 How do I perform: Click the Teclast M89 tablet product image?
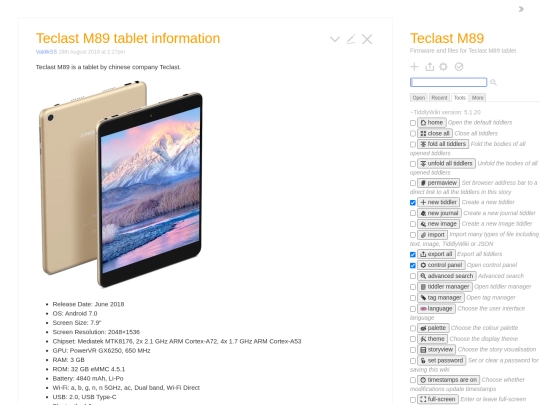click(x=121, y=184)
